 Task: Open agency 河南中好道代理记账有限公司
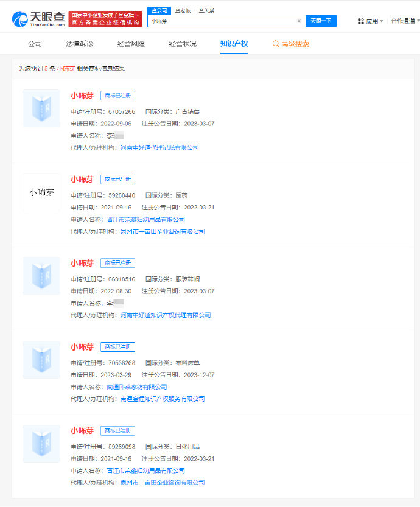coord(159,148)
